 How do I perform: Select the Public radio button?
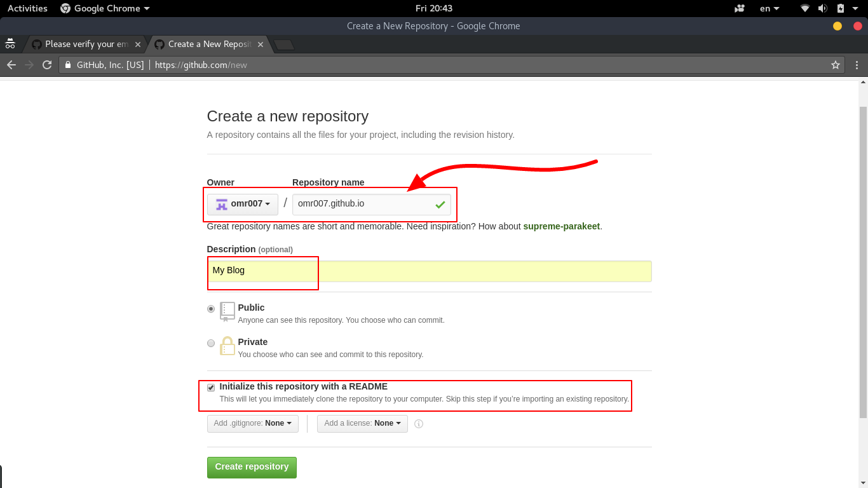pos(211,309)
